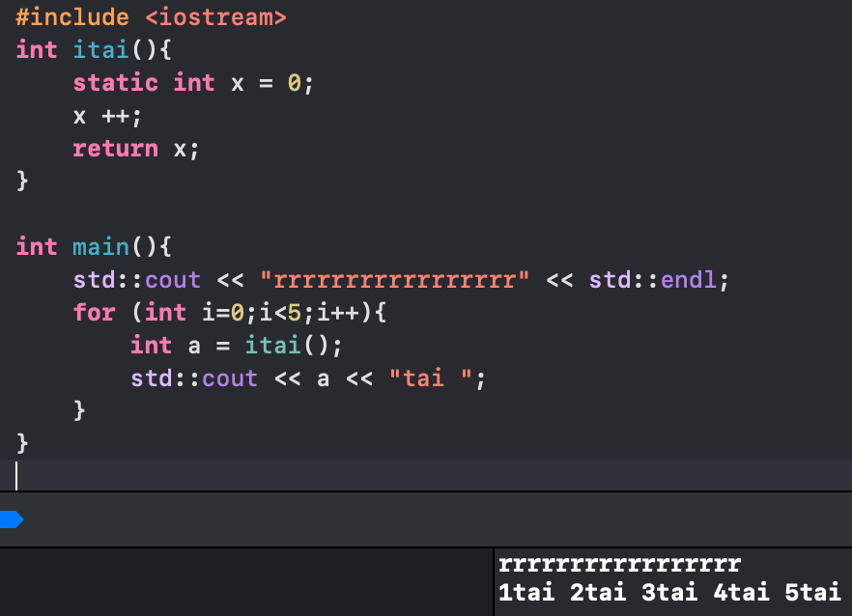Click the main function name
This screenshot has height=616, width=852.
point(100,248)
